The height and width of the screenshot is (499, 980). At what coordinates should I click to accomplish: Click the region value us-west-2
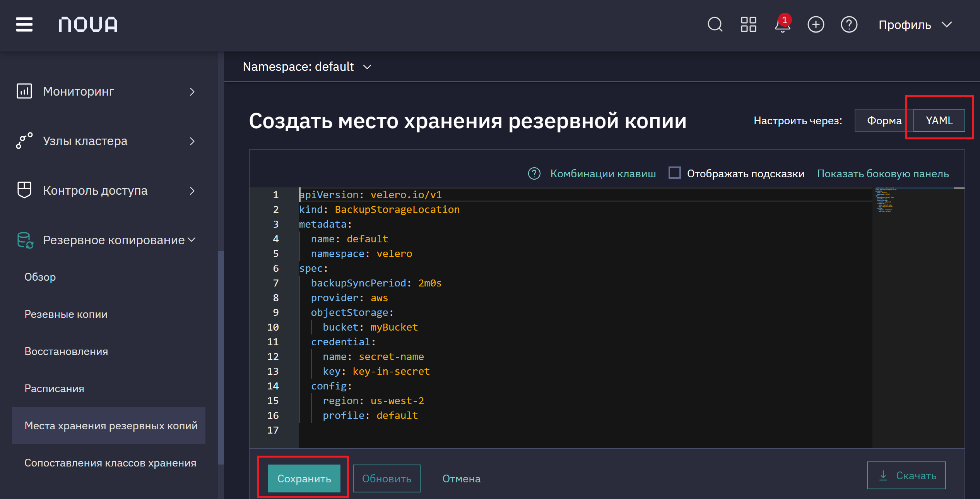coord(397,401)
